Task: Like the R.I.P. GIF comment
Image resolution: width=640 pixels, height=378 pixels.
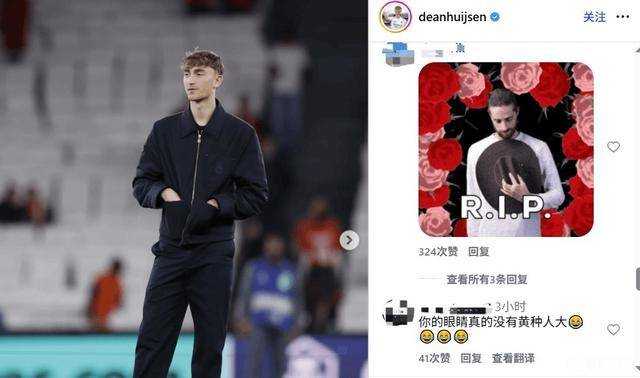Action: [613, 147]
